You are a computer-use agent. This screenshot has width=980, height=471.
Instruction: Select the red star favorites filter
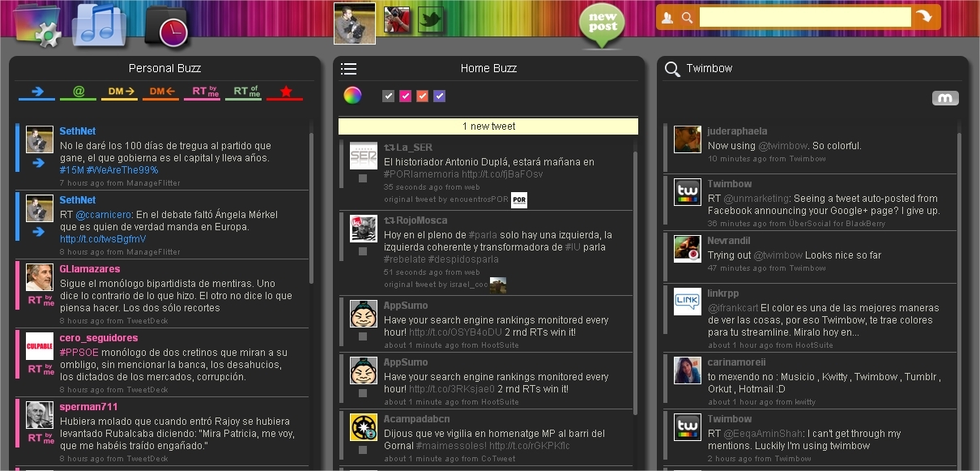pyautogui.click(x=285, y=92)
